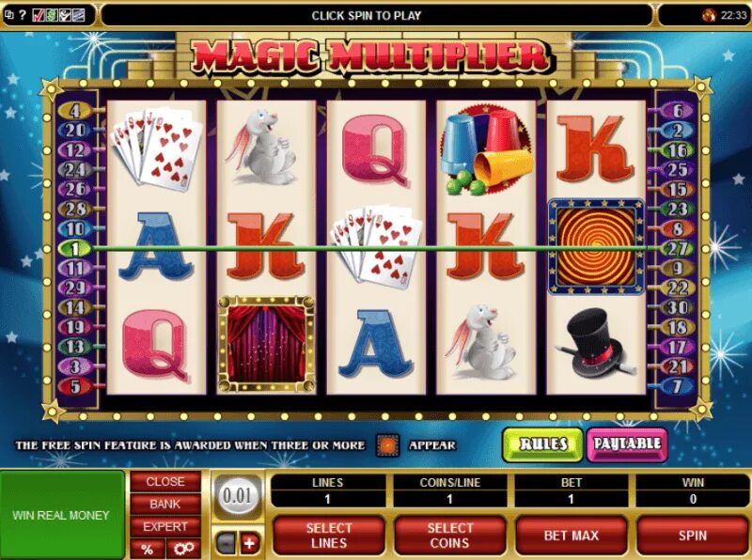The width and height of the screenshot is (752, 560).
Task: Select payline 5 indicator at bottom left
Action: point(75,386)
